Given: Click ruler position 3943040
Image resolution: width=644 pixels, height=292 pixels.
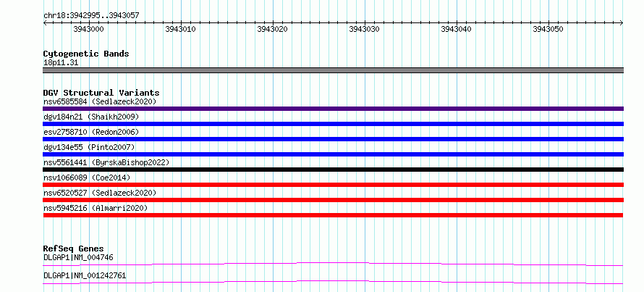Looking at the screenshot, I should 457,29.
